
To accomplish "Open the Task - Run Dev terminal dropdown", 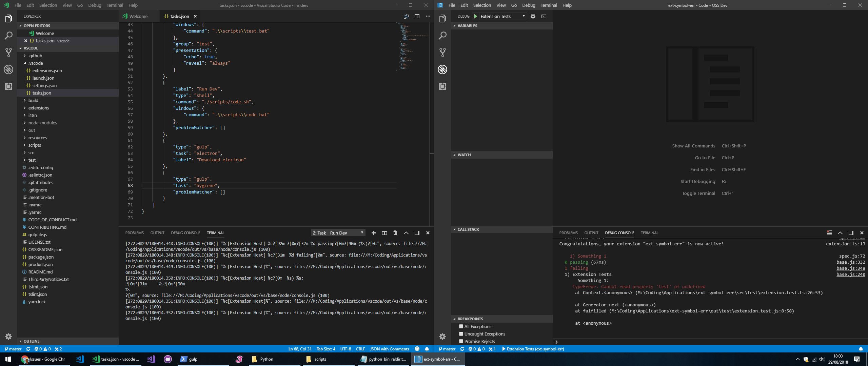I will click(337, 233).
